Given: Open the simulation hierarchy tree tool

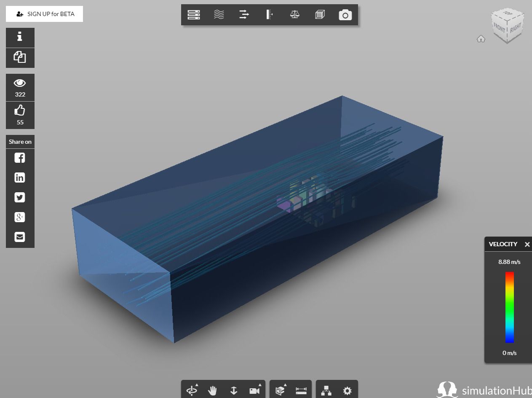Looking at the screenshot, I should click(327, 391).
